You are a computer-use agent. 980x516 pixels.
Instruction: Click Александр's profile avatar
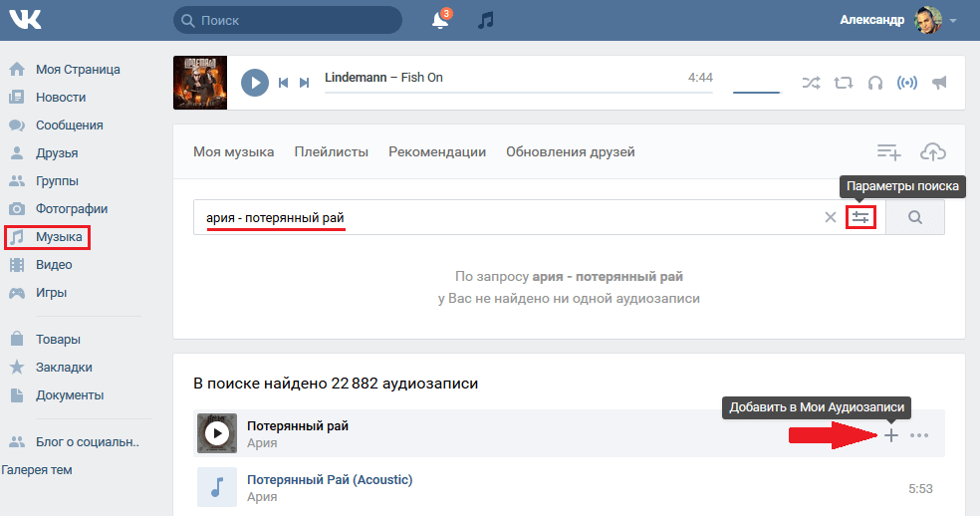pyautogui.click(x=928, y=20)
